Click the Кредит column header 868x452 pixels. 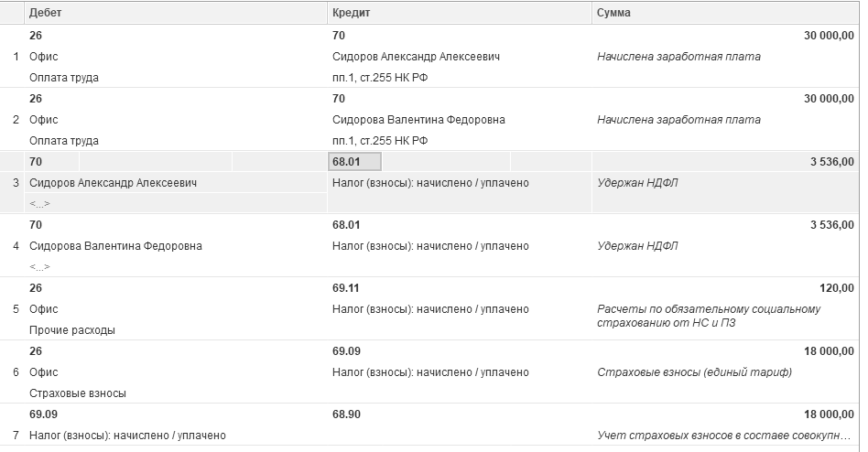coord(460,13)
